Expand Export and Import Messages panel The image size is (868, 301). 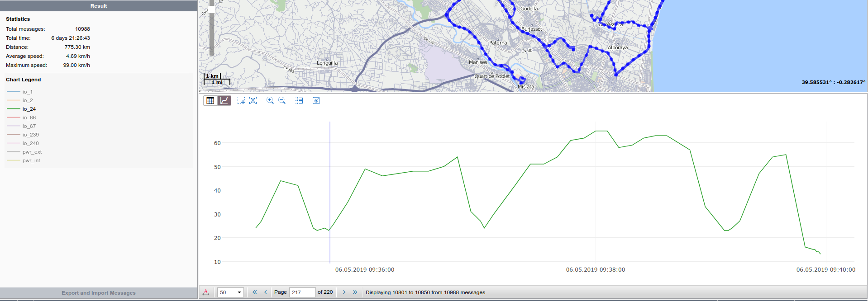coord(99,293)
